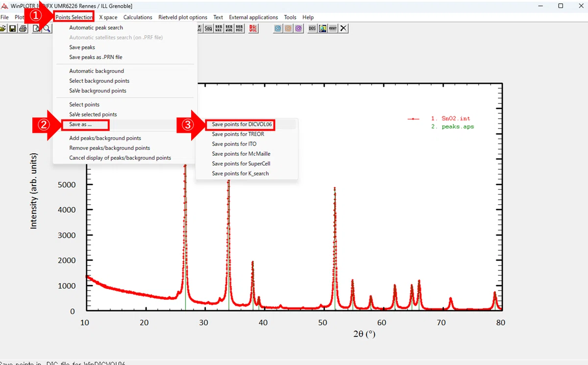Select Save points for McMaille
This screenshot has height=365, width=588.
241,154
